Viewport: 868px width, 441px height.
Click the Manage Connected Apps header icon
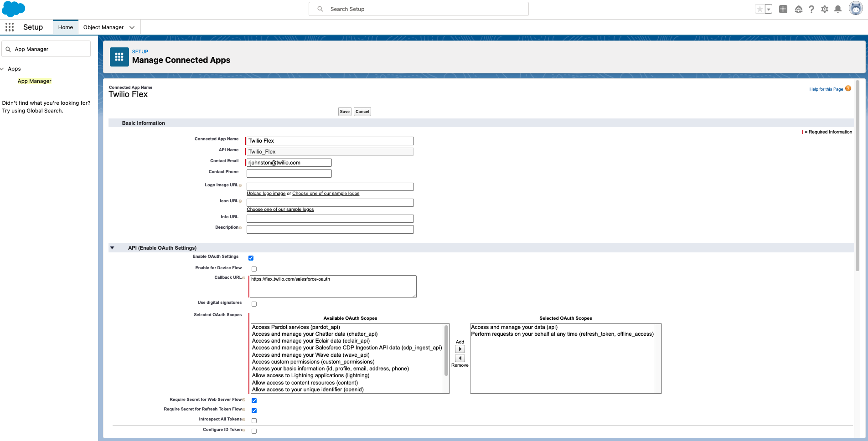[x=119, y=57]
